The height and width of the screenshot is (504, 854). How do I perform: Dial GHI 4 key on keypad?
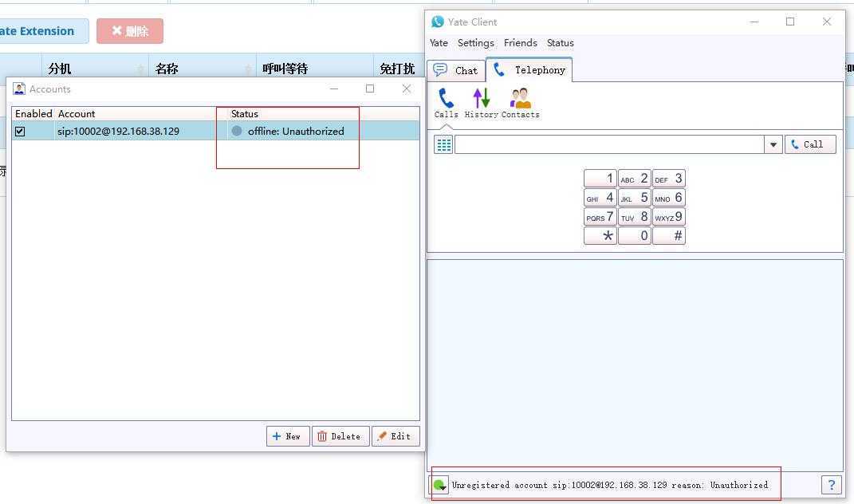point(600,197)
